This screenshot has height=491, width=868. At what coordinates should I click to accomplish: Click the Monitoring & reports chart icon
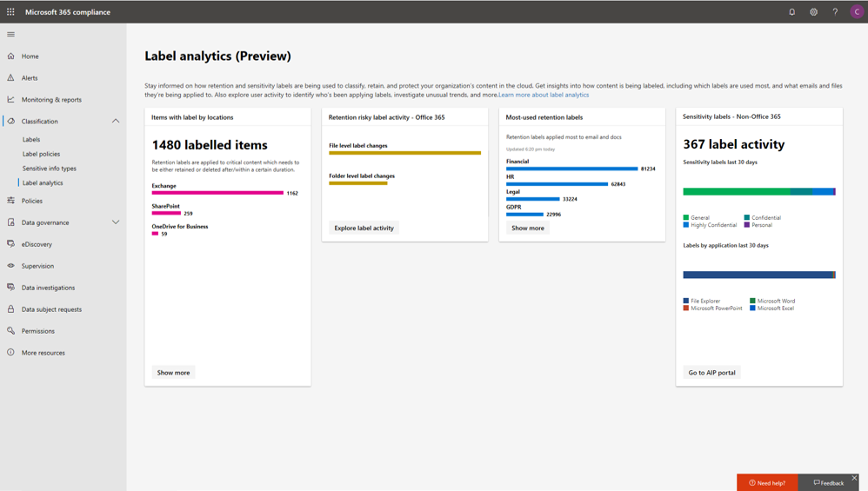(10, 100)
